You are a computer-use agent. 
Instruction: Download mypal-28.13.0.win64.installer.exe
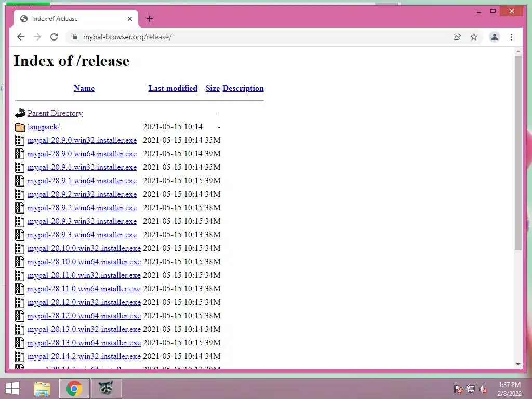(84, 343)
